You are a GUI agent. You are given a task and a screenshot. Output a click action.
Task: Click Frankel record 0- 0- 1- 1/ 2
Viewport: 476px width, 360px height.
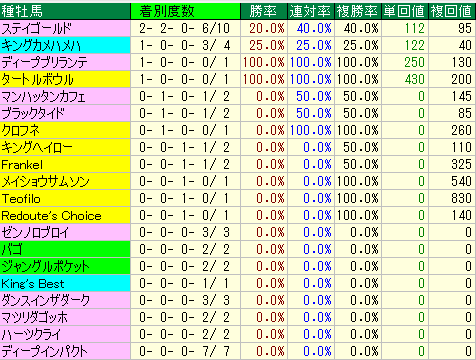click(x=185, y=164)
